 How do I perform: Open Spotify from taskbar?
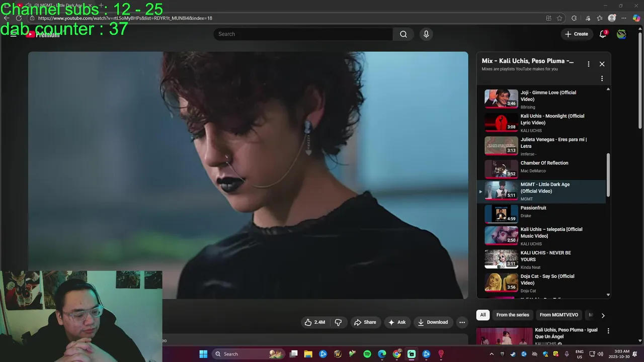click(x=367, y=354)
